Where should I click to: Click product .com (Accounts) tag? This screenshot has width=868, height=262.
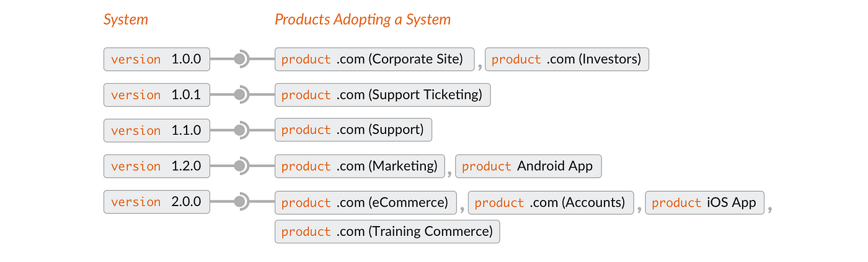[x=551, y=202]
